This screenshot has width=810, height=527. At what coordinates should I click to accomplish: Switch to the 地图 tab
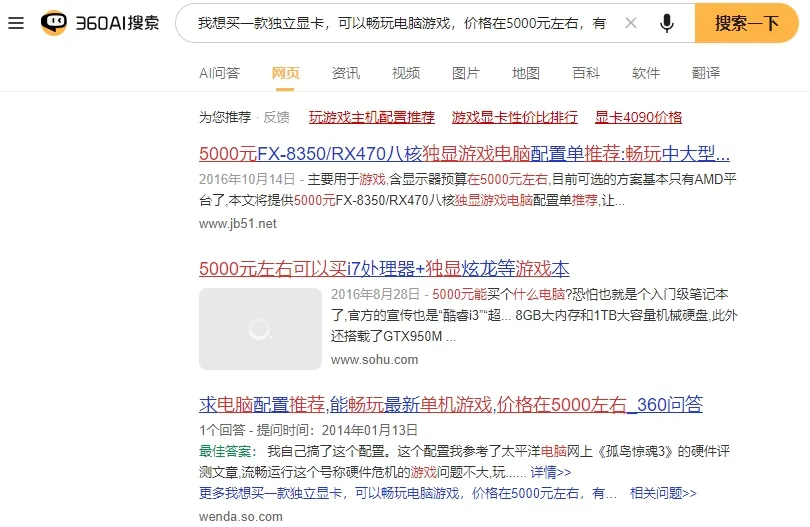tap(526, 73)
